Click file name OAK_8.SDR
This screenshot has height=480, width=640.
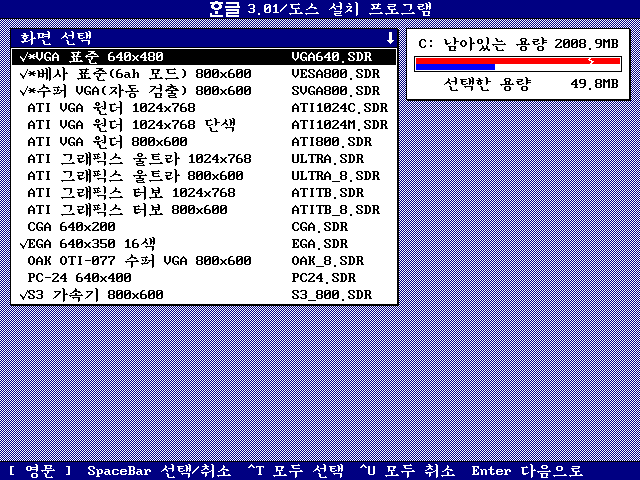[327, 261]
